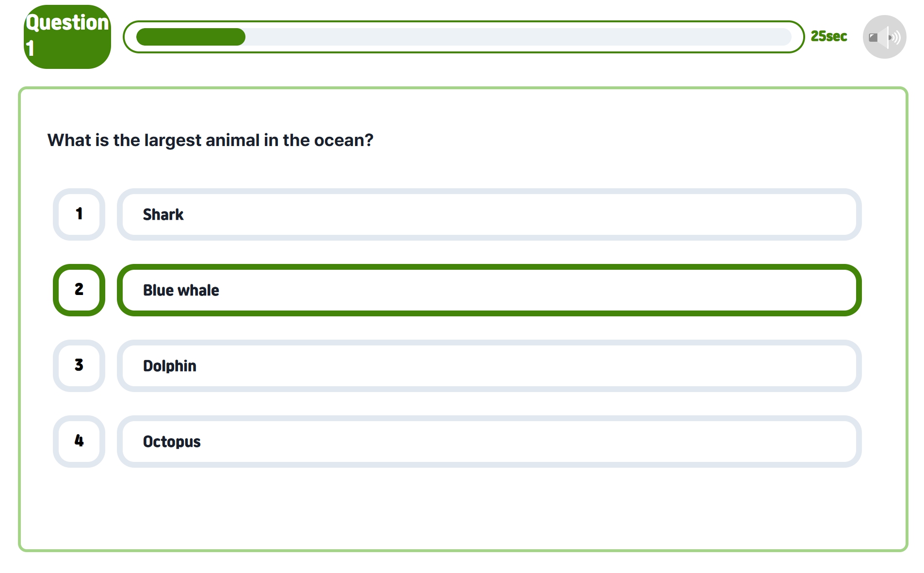Choose the Shark answer option

(x=489, y=214)
